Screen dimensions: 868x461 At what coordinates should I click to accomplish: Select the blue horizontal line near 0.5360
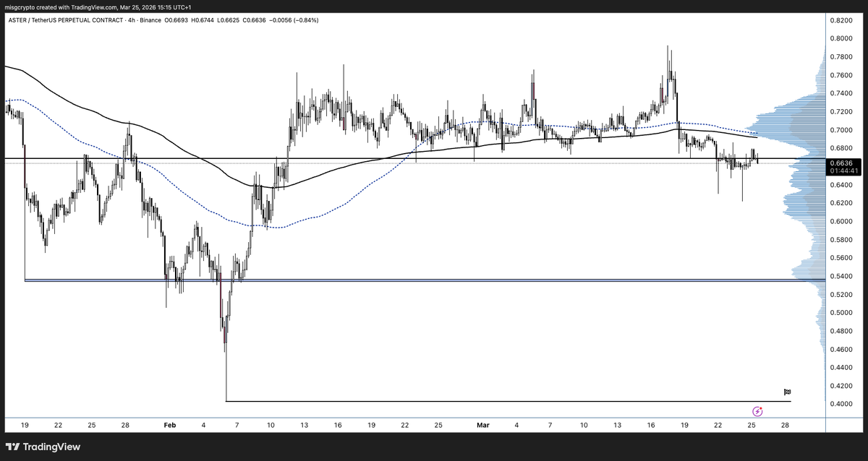[x=425, y=280]
